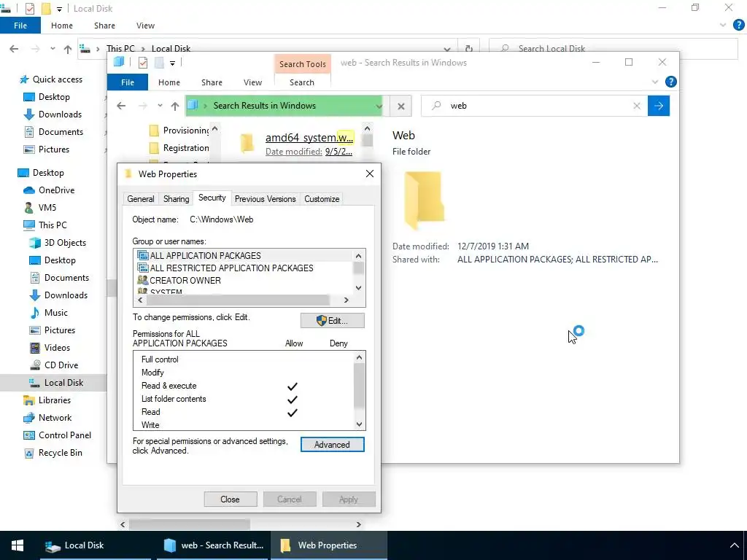
Task: Close the Web Properties dialog via Close button
Action: (230, 499)
